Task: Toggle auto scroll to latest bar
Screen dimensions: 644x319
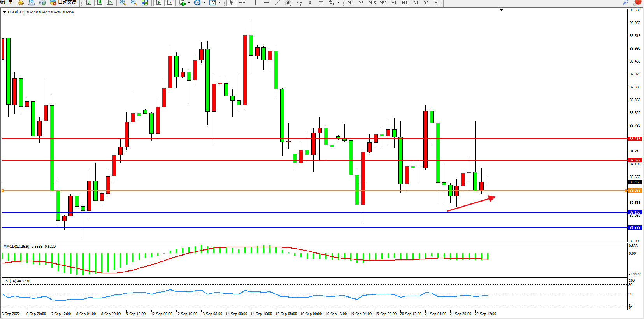Action: pyautogui.click(x=158, y=3)
